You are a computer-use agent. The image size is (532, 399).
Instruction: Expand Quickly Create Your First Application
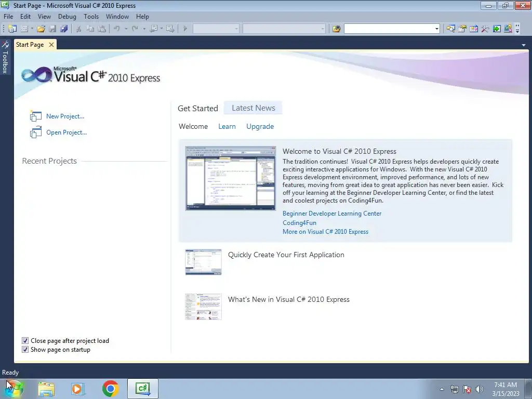coord(286,255)
